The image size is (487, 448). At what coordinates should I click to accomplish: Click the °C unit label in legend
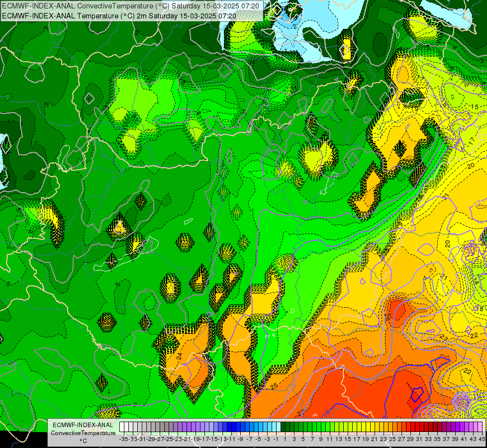(83, 441)
